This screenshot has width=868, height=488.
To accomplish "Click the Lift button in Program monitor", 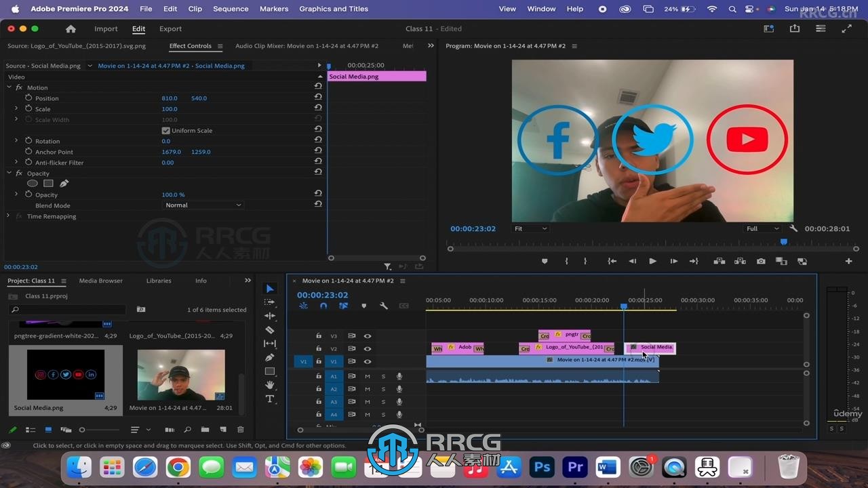I will tap(719, 261).
